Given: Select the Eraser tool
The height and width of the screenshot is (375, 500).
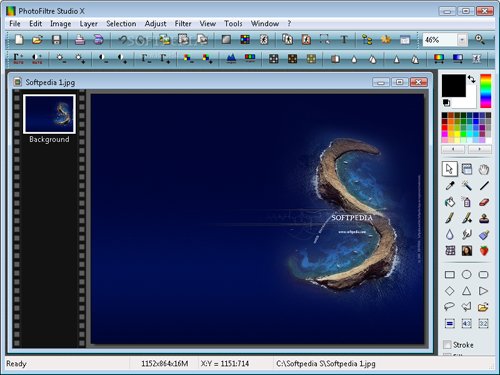Looking at the screenshot, I should click(x=484, y=202).
